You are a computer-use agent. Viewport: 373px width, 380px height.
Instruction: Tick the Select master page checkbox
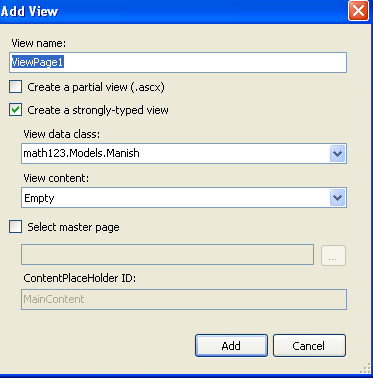[16, 227]
